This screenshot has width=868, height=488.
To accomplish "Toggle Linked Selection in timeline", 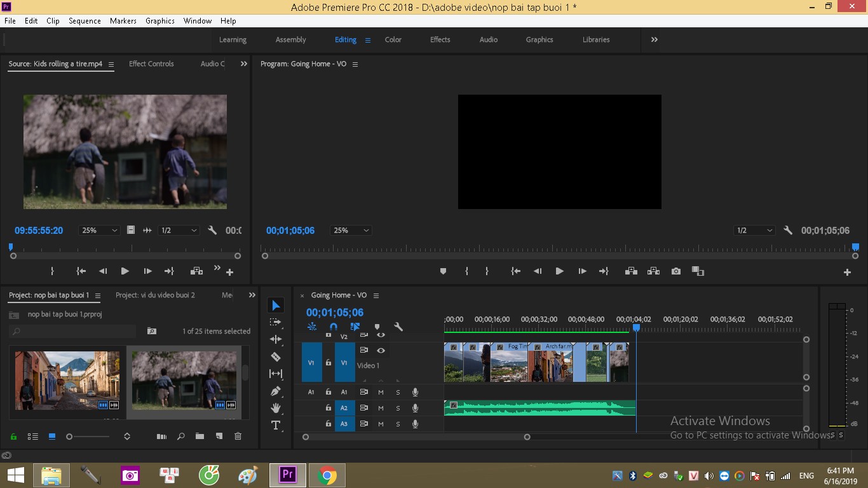I will click(x=355, y=327).
